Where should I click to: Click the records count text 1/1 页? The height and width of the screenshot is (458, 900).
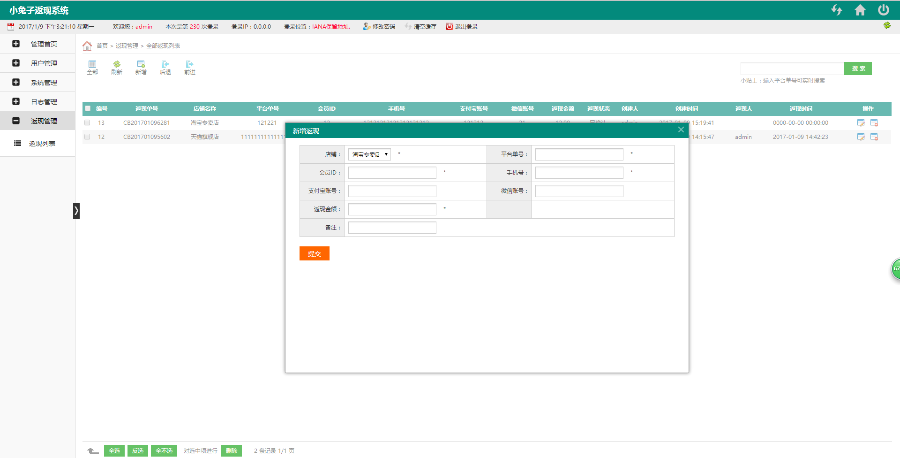click(x=286, y=451)
